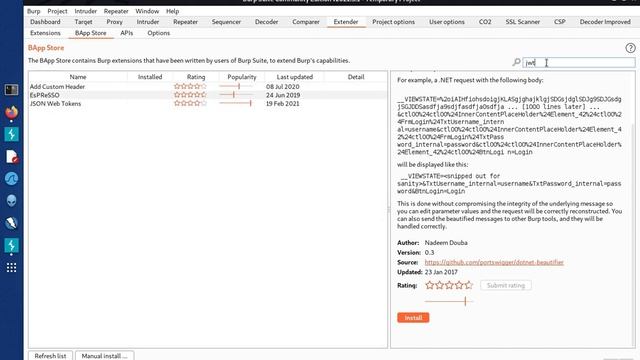640x360 pixels.
Task: Click the search magnifier icon
Action: pyautogui.click(x=516, y=62)
